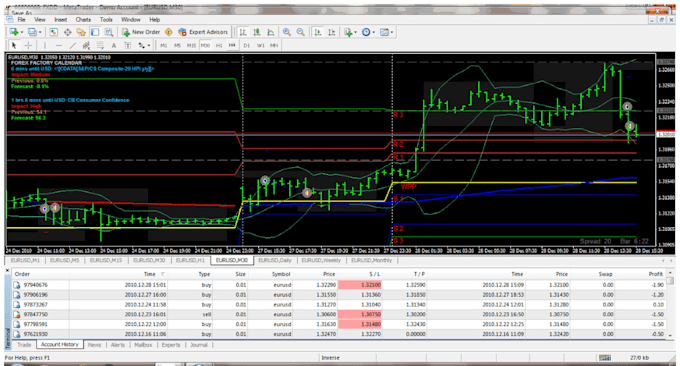This screenshot has height=366, width=680.
Task: Select the crosshair tool
Action: click(28, 45)
